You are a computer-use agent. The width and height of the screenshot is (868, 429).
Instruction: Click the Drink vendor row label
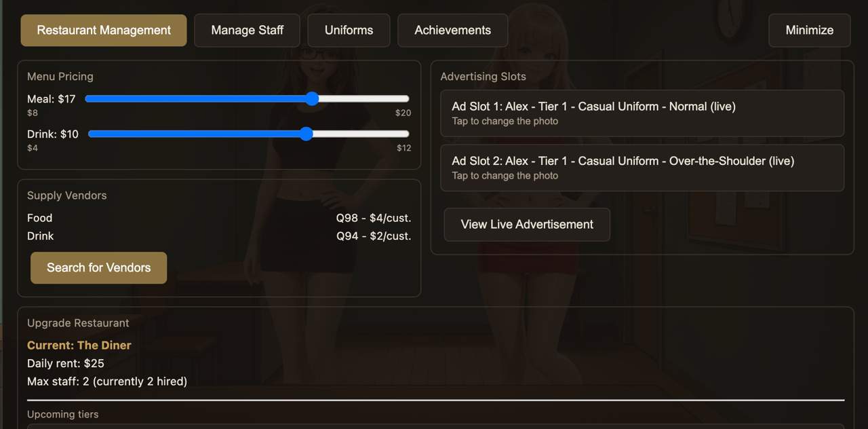[x=40, y=236]
